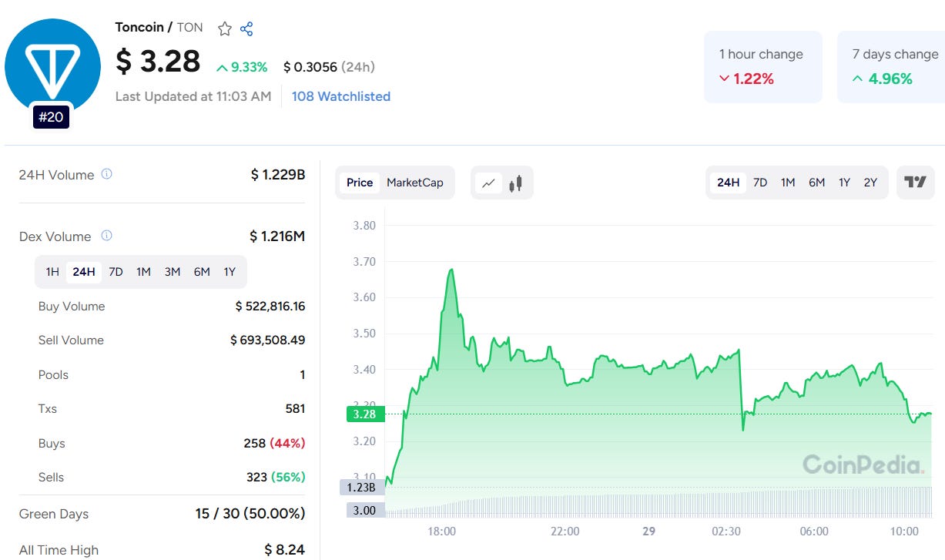
Task: Click the Buy Volume $ 522,816.16 value
Action: click(x=270, y=307)
